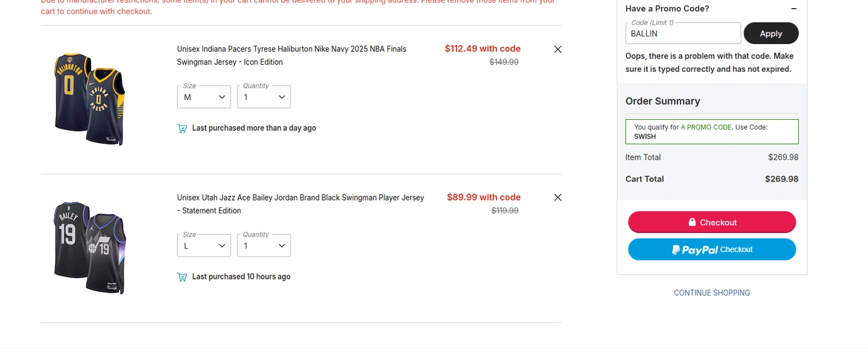Image resolution: width=868 pixels, height=362 pixels.
Task: Click cart icon beside 'Last purchased 10 hours ago'
Action: 182,277
